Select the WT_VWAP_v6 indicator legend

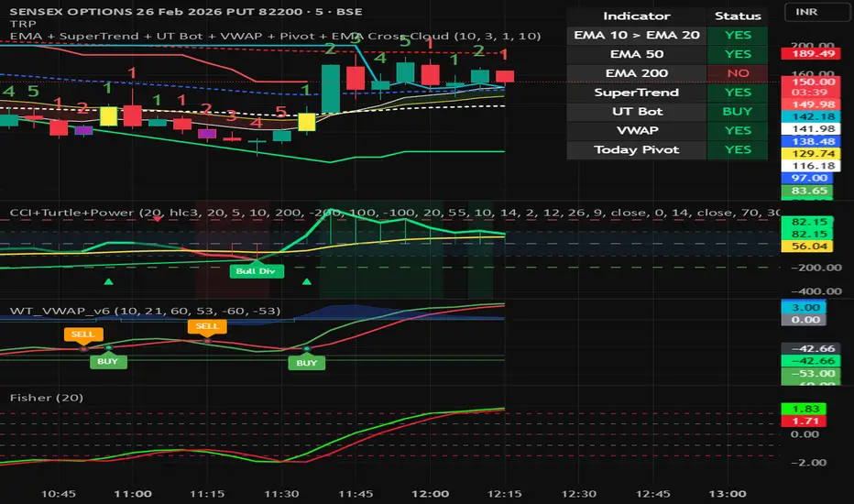click(x=145, y=311)
